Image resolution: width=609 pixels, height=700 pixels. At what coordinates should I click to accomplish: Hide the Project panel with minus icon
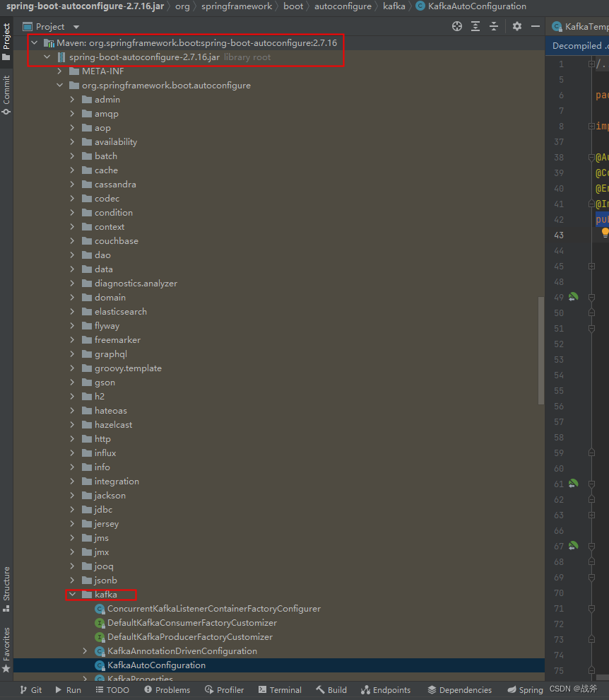[x=536, y=26]
